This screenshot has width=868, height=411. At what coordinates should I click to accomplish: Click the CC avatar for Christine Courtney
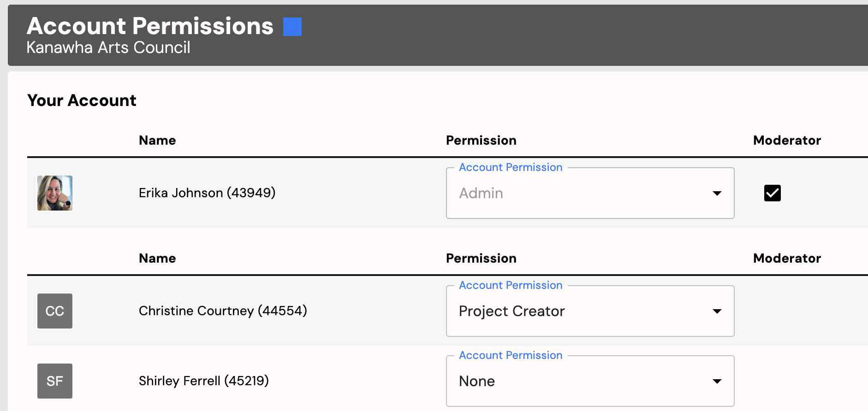point(55,311)
